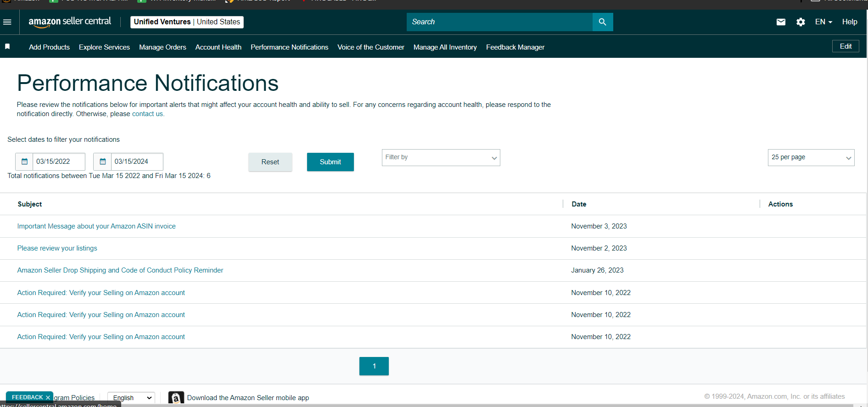Open Explore Services menu item
868x407 pixels.
pos(104,47)
